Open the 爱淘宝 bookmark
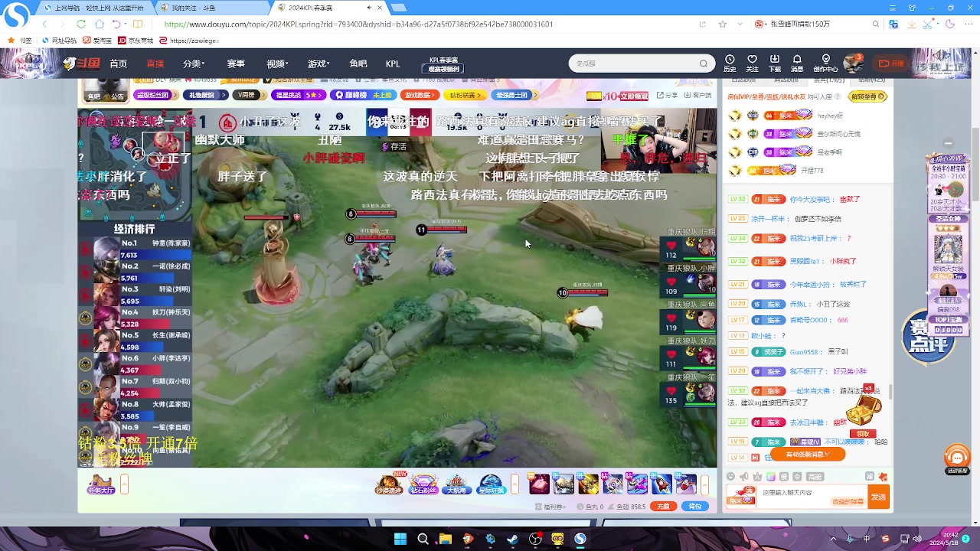Viewport: 980px width, 551px height. pos(97,41)
